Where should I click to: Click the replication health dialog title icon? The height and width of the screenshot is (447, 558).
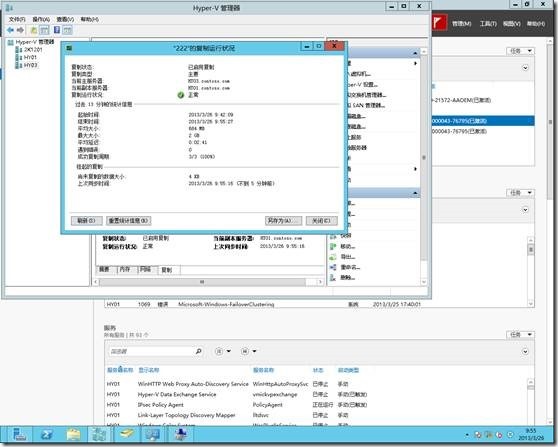pos(69,47)
